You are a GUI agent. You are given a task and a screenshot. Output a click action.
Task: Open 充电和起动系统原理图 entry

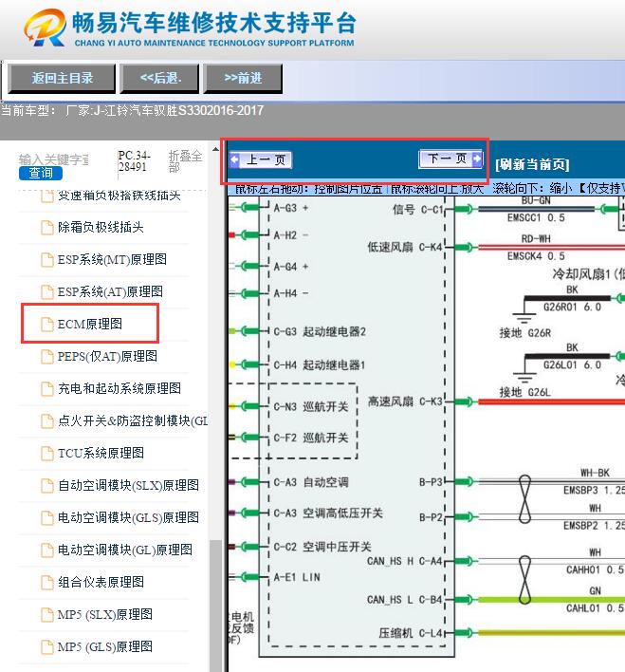click(x=119, y=388)
